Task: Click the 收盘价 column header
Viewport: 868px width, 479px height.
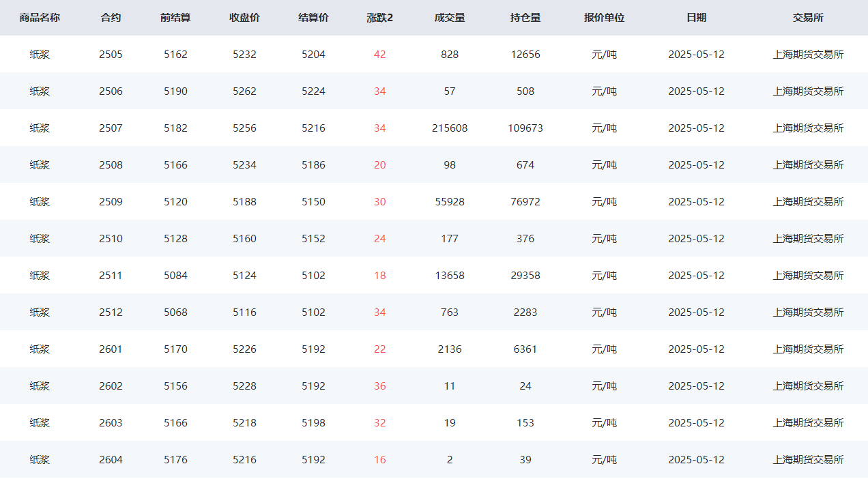Action: (244, 18)
